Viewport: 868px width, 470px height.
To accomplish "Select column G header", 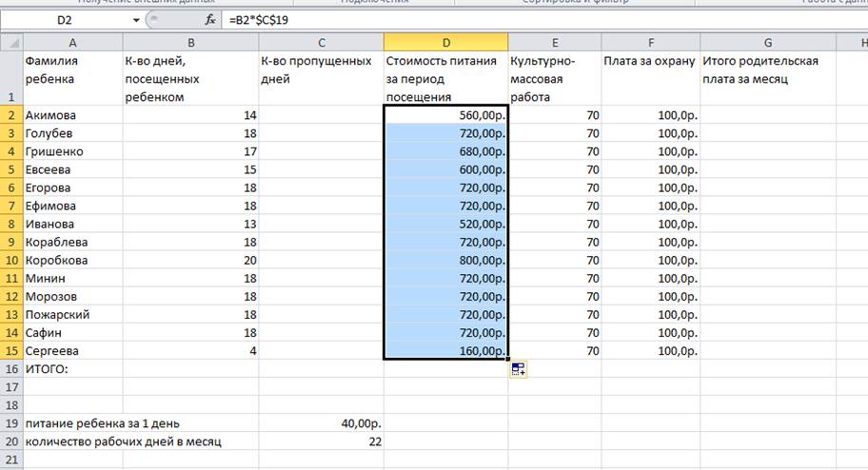I will click(x=768, y=43).
